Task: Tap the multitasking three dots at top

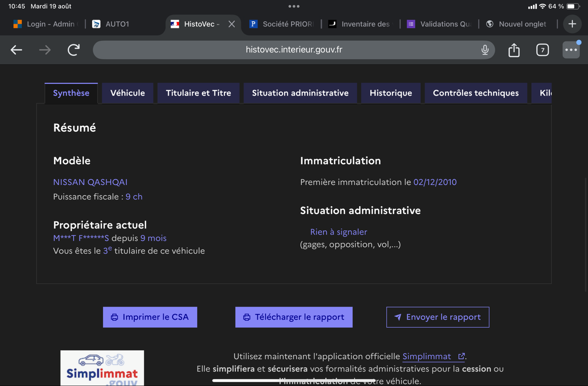Action: coord(294,6)
